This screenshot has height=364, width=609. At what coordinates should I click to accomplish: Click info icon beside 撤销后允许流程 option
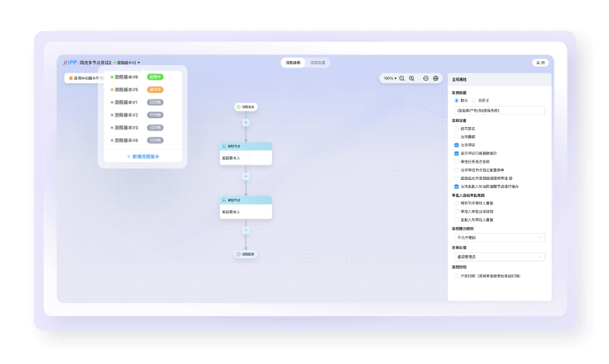(x=510, y=178)
